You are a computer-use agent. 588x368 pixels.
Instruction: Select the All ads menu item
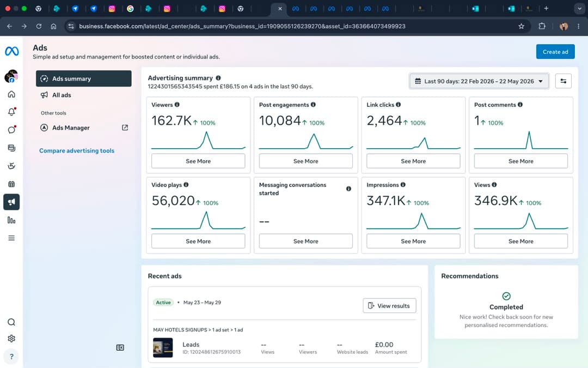[x=84, y=95]
